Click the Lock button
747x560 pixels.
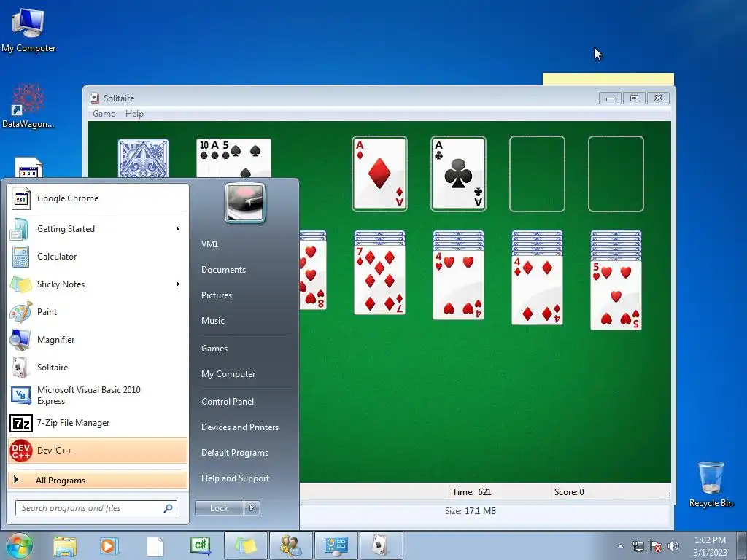pos(219,508)
